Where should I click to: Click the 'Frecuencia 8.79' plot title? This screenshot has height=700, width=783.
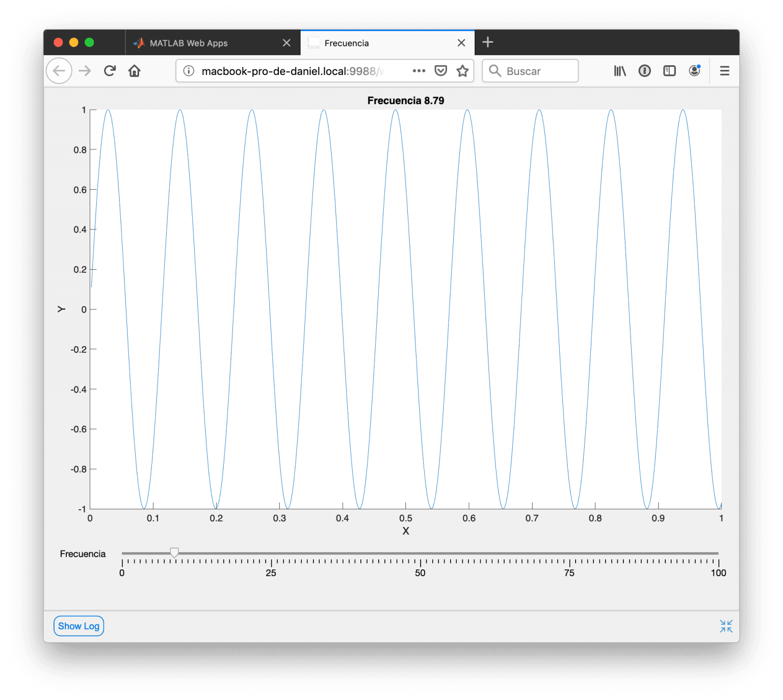[406, 100]
